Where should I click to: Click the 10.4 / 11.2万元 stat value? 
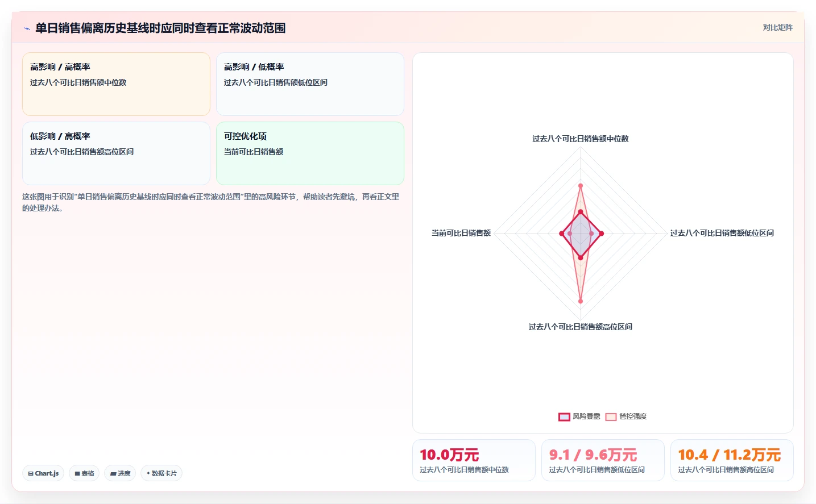click(x=730, y=455)
